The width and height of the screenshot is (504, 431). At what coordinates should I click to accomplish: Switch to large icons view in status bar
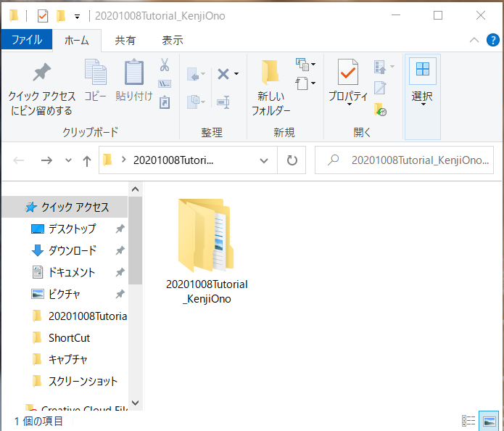click(489, 421)
